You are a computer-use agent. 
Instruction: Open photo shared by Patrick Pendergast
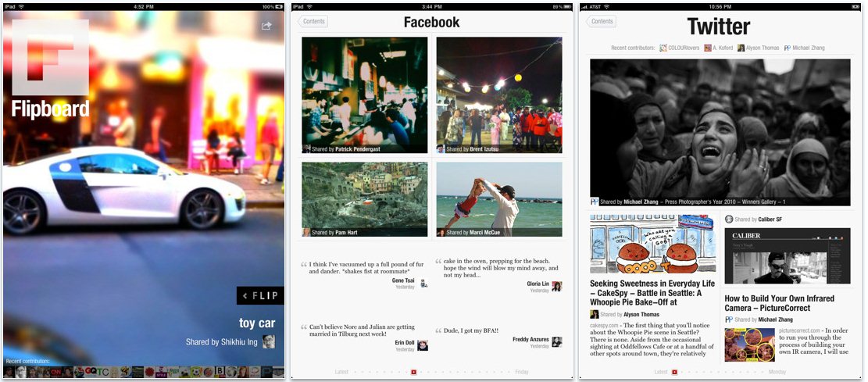[x=365, y=95]
